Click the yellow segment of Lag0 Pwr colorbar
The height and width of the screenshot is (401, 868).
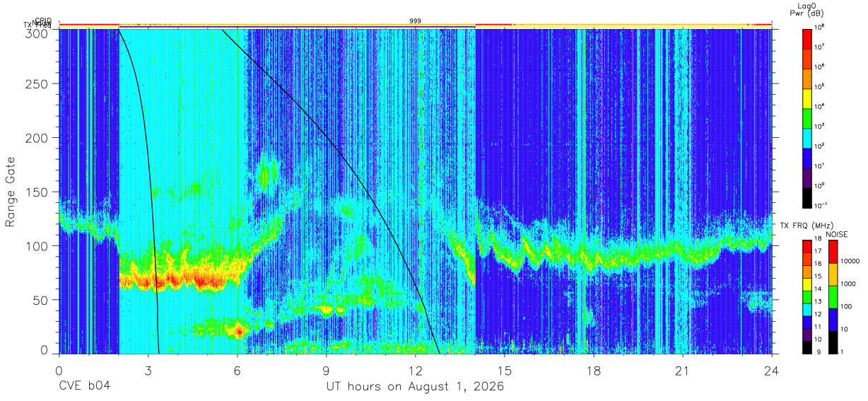807,98
